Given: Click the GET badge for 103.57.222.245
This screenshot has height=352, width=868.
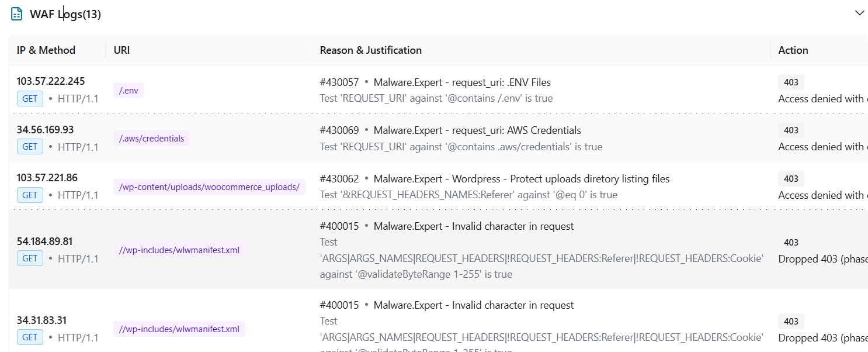Looking at the screenshot, I should tap(30, 98).
